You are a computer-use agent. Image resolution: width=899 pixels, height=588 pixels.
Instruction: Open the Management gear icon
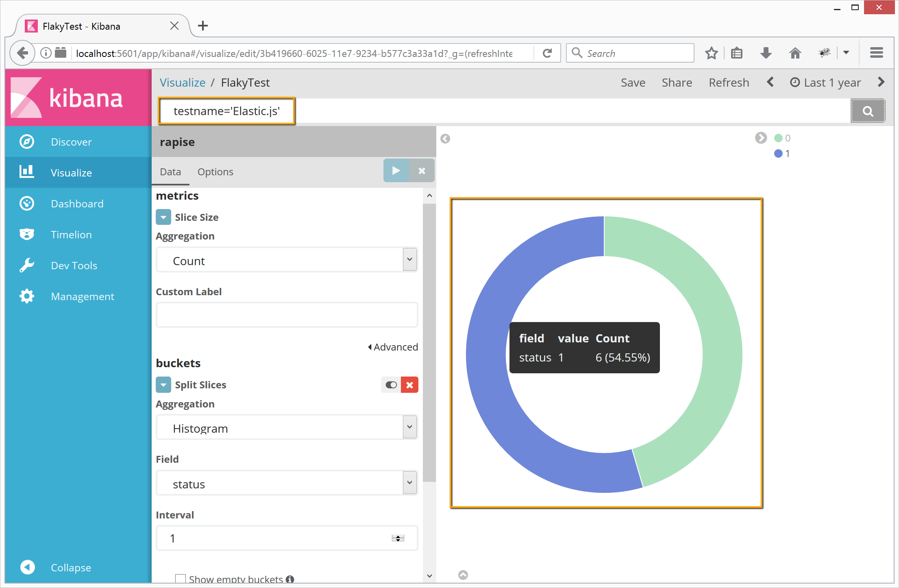pyautogui.click(x=27, y=296)
